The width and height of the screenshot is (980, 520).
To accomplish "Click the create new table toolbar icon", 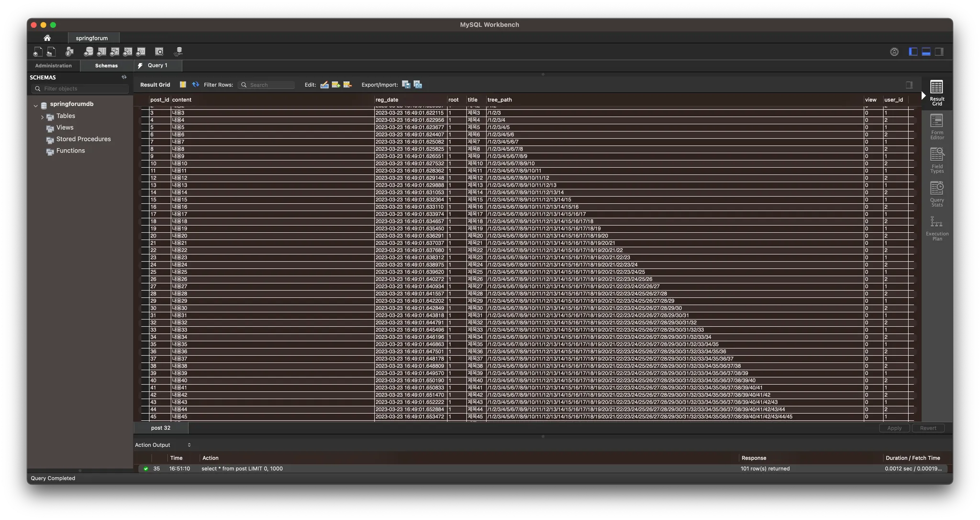I will point(101,52).
